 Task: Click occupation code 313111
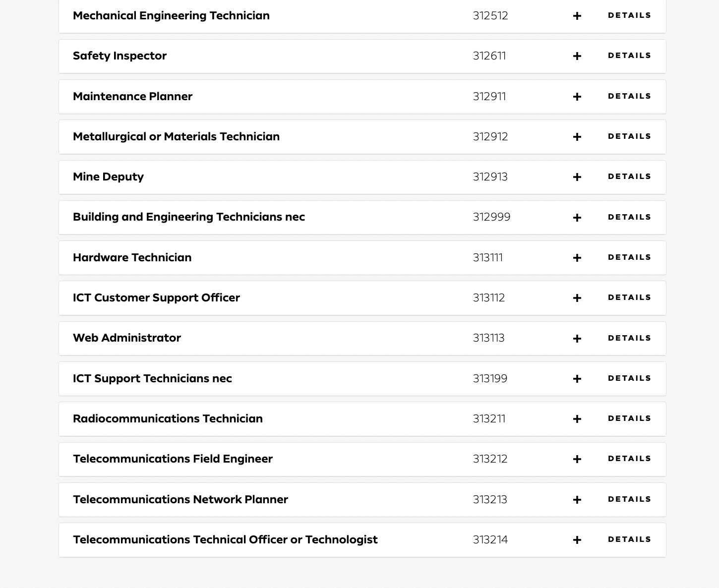(488, 258)
